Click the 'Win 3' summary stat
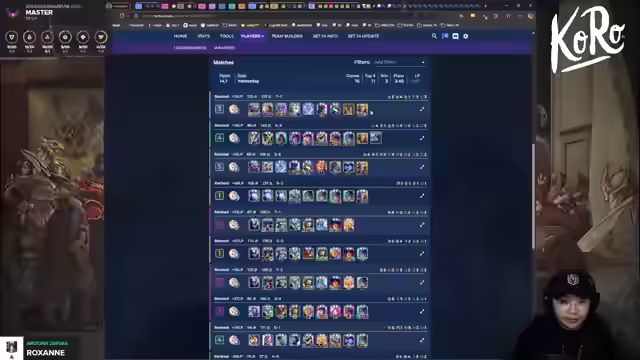This screenshot has width=640, height=360. [x=384, y=78]
